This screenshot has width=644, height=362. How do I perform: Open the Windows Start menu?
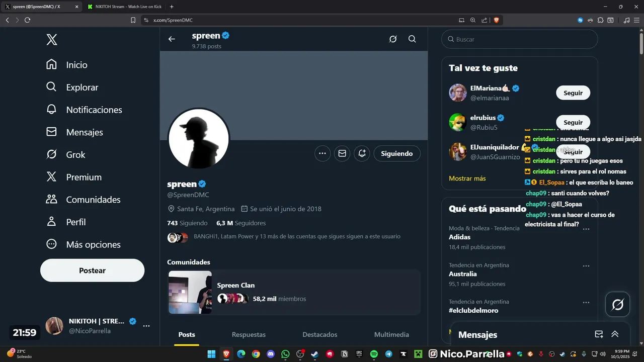coord(211,354)
